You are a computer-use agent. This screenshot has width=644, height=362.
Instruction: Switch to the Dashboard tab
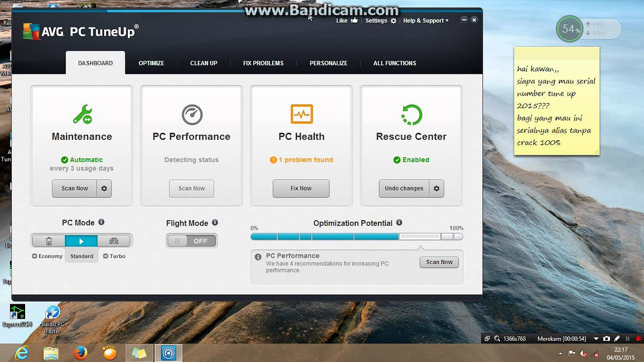[95, 63]
